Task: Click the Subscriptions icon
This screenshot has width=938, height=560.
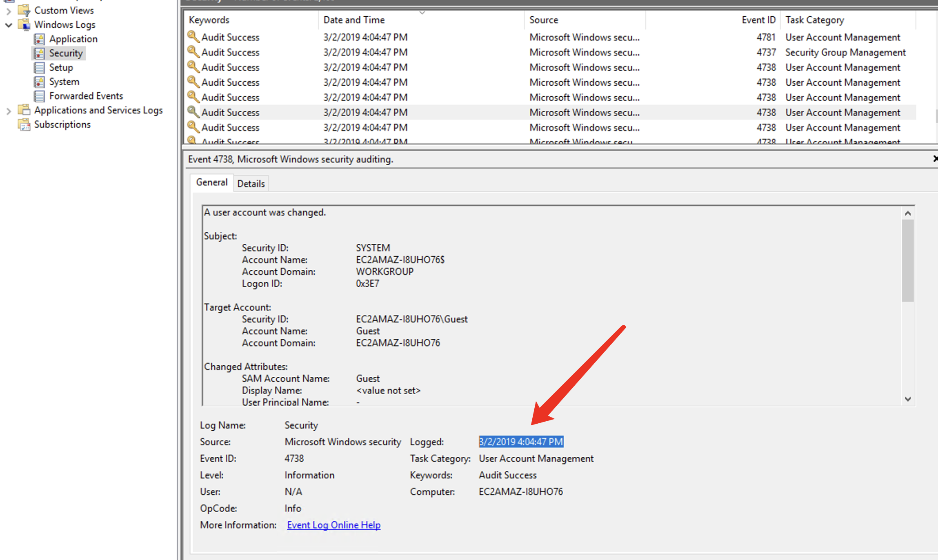Action: [x=24, y=124]
